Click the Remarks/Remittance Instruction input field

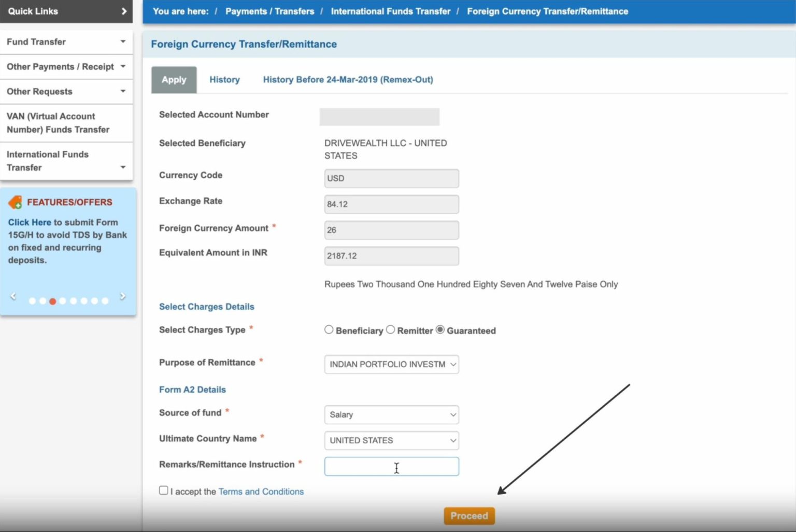tap(391, 466)
